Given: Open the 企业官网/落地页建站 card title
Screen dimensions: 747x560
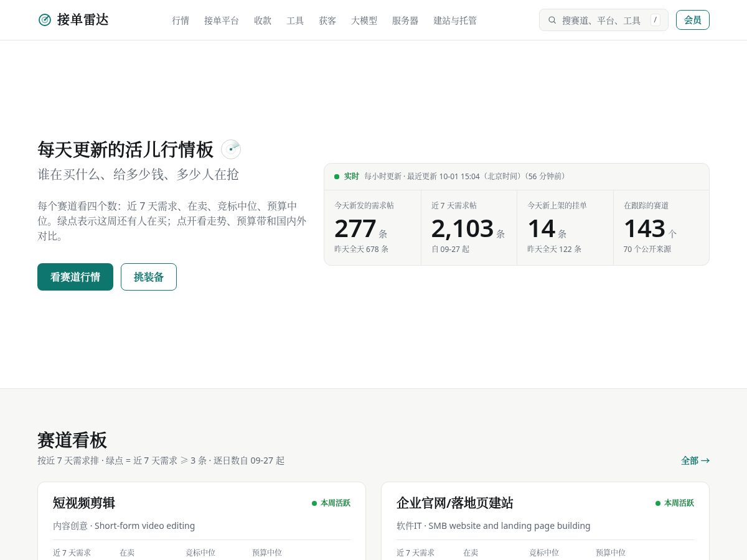Looking at the screenshot, I should (455, 503).
